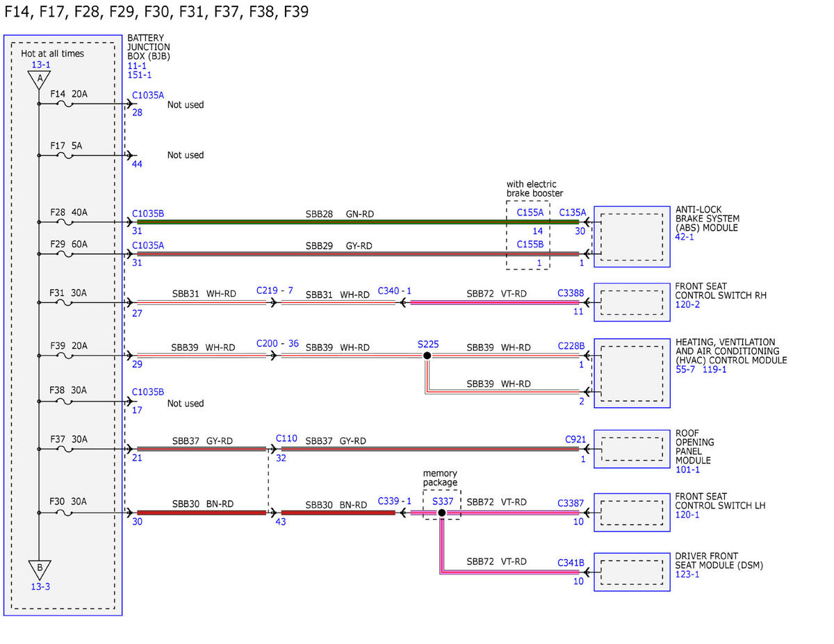
Task: Click the 'SBB28 GN-RD' wire label
Action: 340,214
